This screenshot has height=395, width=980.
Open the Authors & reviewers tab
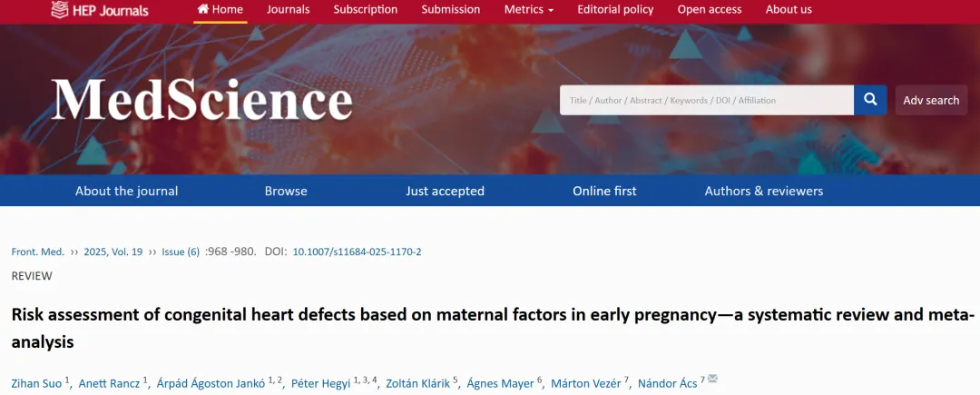[764, 192]
